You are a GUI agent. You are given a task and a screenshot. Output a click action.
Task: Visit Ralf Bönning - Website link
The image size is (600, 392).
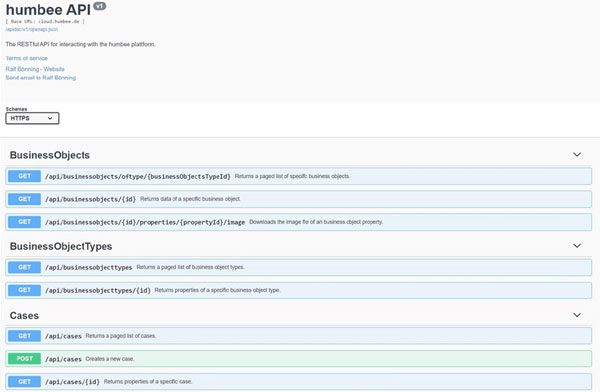point(35,69)
